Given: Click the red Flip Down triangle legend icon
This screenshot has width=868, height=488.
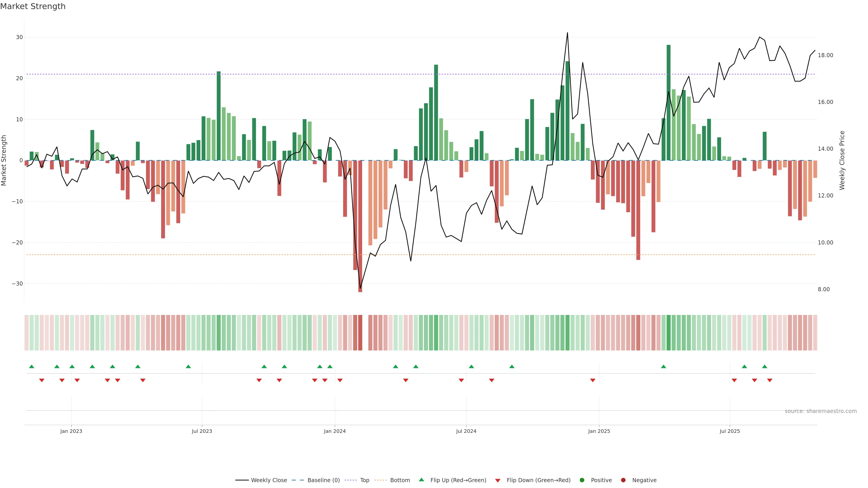Looking at the screenshot, I should click(498, 481).
